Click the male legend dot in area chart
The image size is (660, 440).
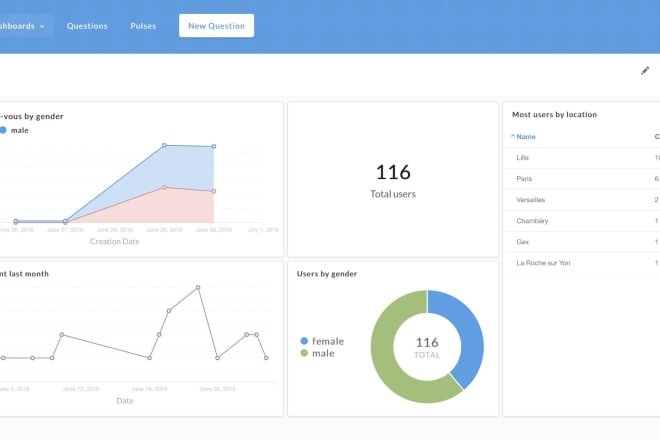(x=3, y=130)
